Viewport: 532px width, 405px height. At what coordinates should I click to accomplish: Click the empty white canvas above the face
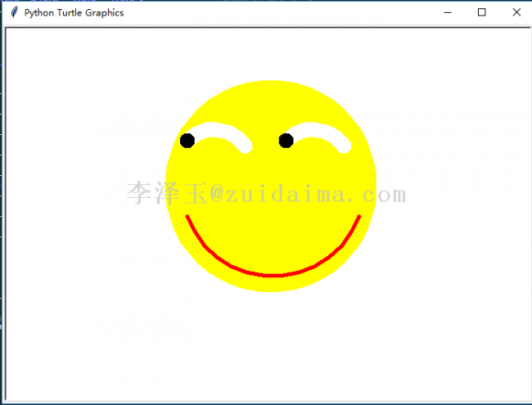click(272, 54)
